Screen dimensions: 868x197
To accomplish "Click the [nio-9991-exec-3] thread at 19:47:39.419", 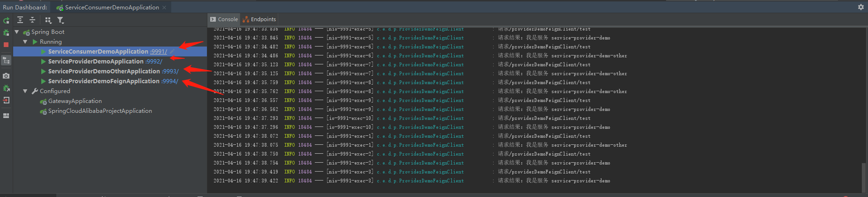I will [350, 172].
